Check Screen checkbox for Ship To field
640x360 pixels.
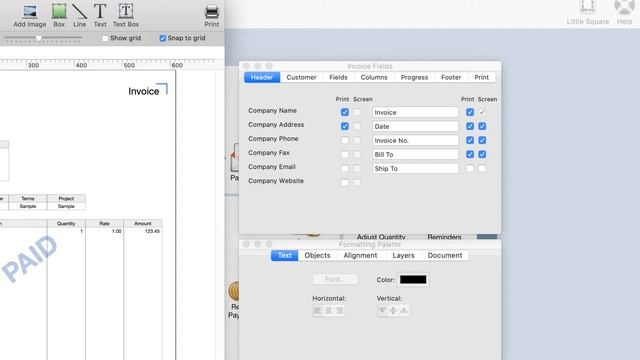482,168
